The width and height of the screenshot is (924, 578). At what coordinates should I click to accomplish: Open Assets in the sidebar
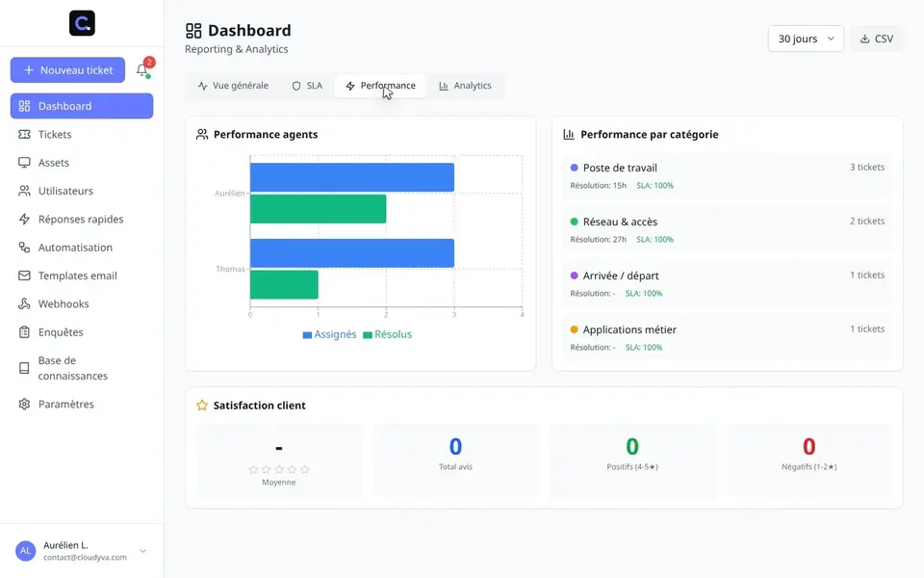pyautogui.click(x=82, y=163)
